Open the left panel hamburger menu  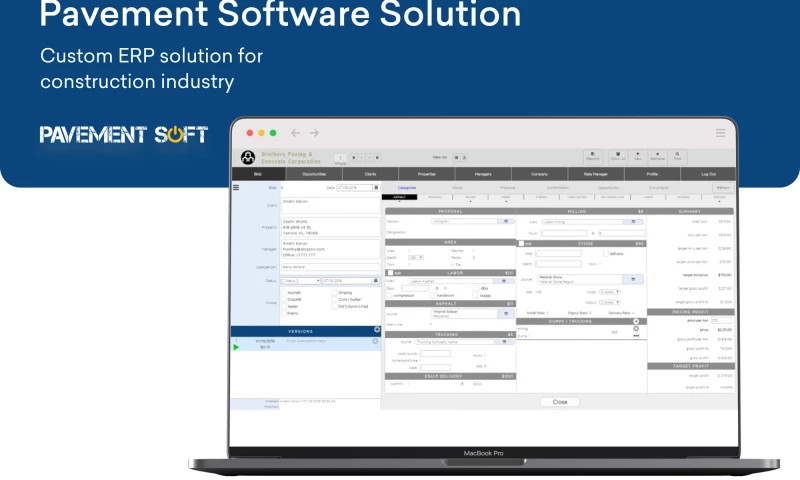pos(236,187)
